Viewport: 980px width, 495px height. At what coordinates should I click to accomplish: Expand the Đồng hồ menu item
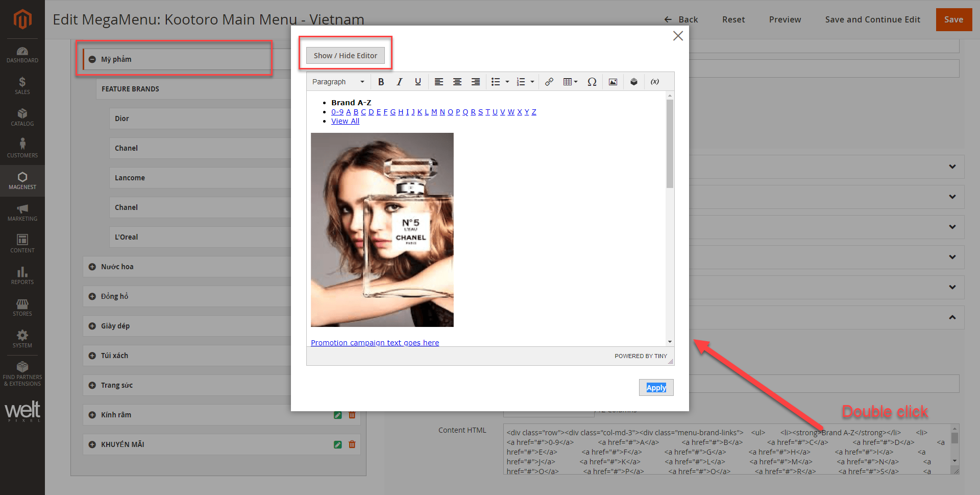tap(92, 296)
